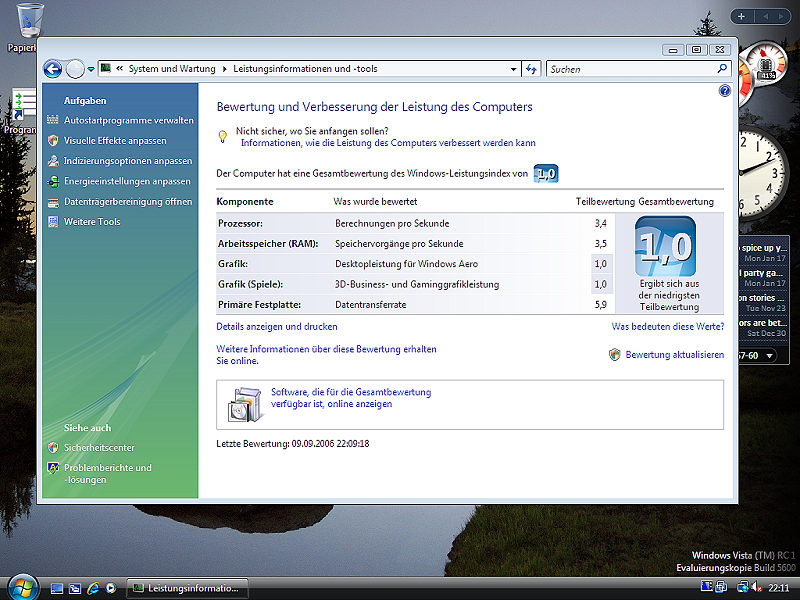Open Visuelle Effekte anpassen task
The width and height of the screenshot is (800, 600).
[115, 141]
